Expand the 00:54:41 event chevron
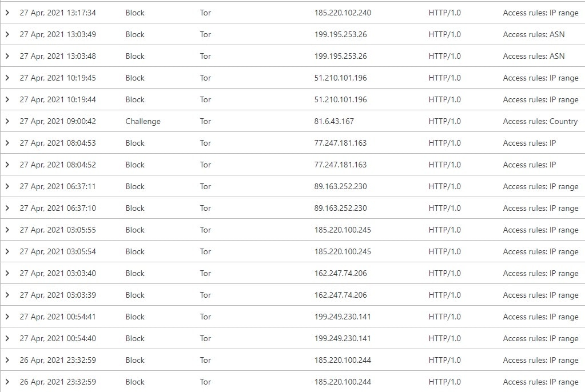 tap(7, 317)
